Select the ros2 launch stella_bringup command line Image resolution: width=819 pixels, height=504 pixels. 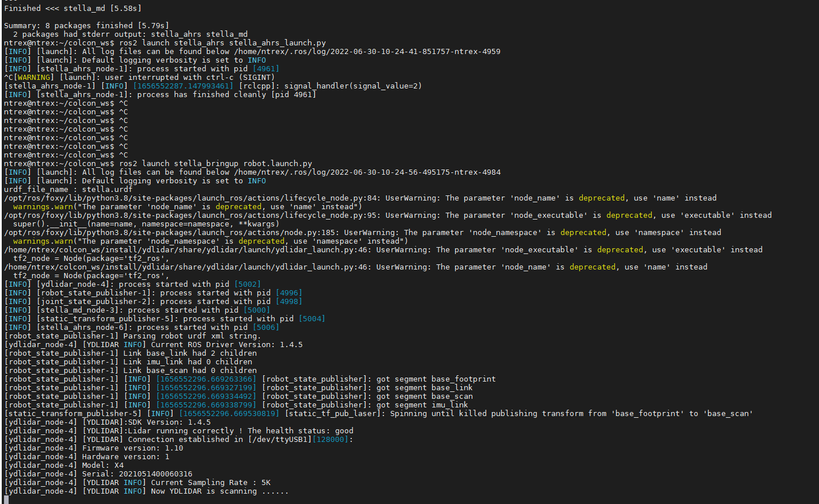pyautogui.click(x=190, y=163)
